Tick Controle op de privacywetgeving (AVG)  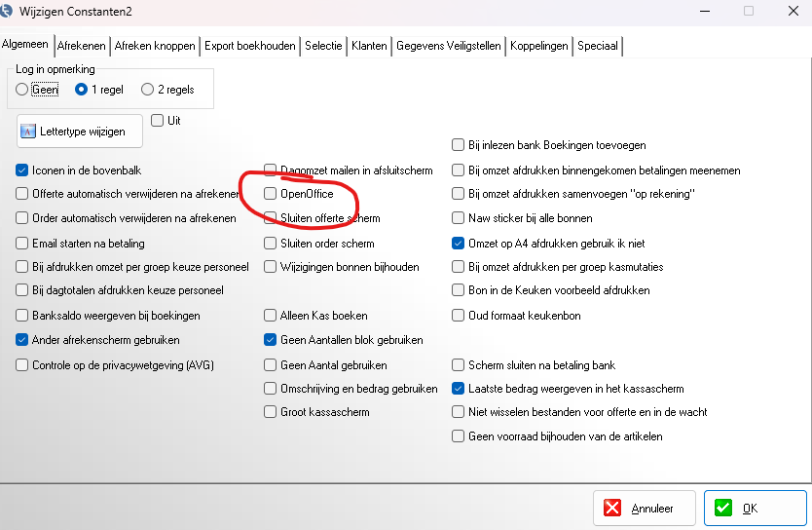22,365
